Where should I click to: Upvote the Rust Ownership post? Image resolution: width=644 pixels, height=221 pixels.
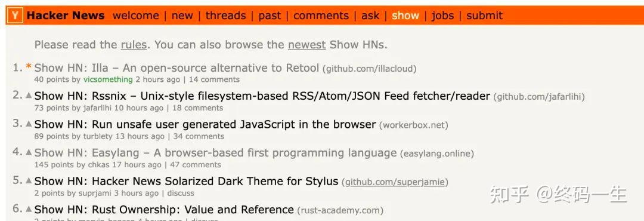pyautogui.click(x=29, y=208)
